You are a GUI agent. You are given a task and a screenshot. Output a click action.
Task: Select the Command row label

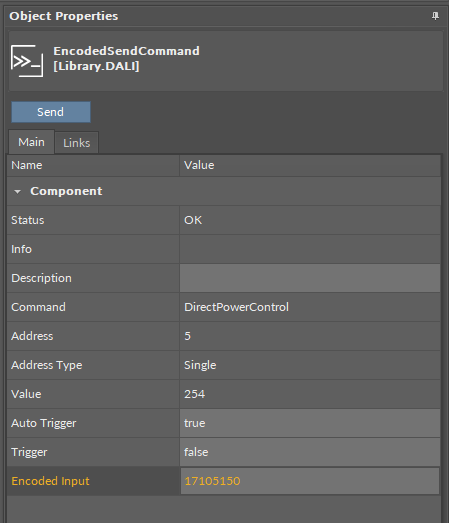click(38, 307)
